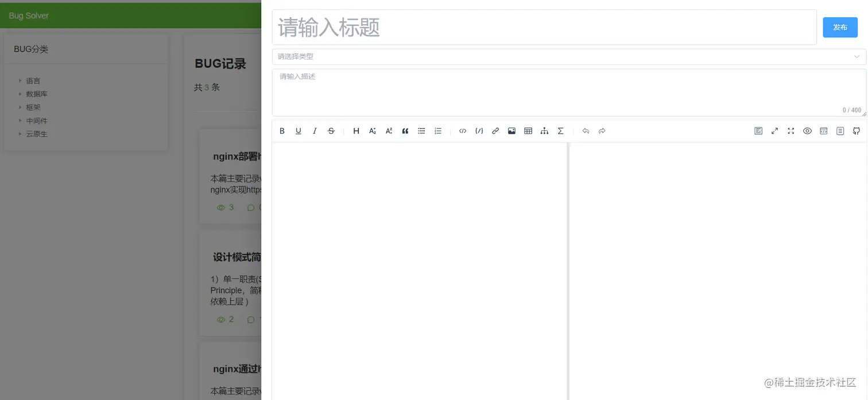Click the Bug Solver header title
868x400 pixels.
coord(29,15)
